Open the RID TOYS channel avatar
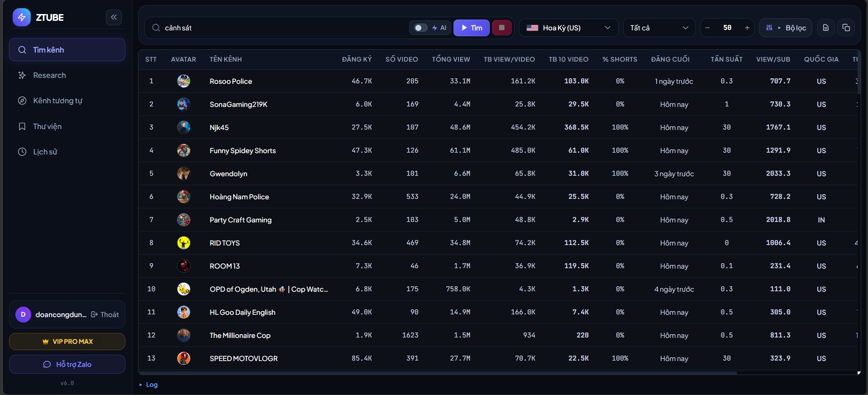 pyautogui.click(x=183, y=243)
